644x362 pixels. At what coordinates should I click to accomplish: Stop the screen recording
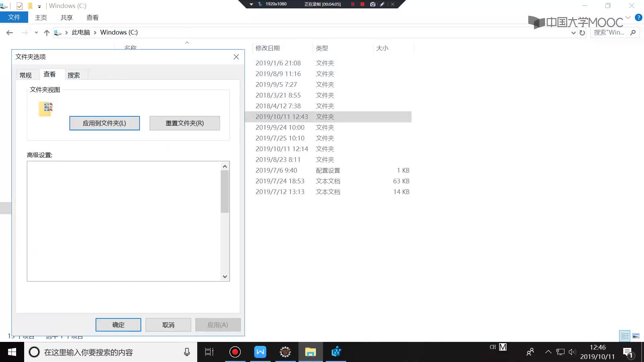click(x=362, y=4)
